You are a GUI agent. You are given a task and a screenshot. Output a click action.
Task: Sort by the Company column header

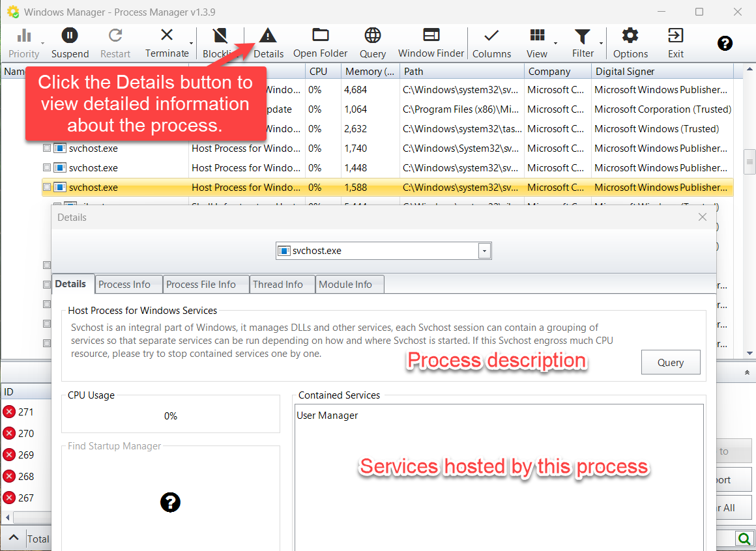[558, 71]
